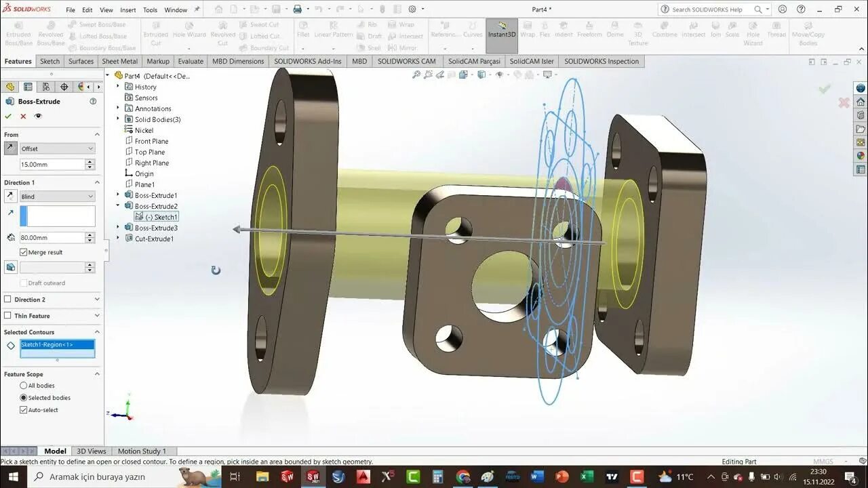Select Sketch1 under Boss-Extrude2 in the tree
This screenshot has height=488, width=868.
tap(161, 216)
